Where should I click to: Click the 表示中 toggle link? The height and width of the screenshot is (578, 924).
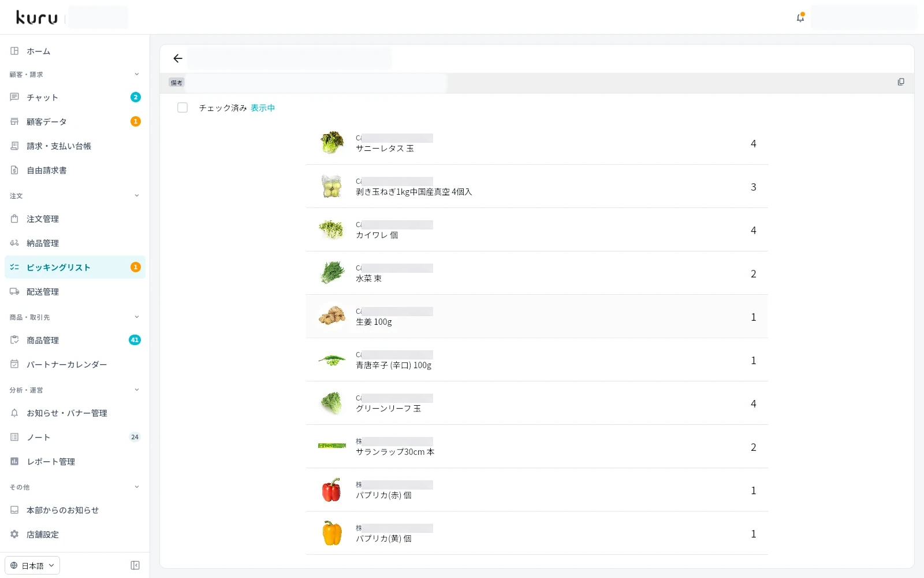pyautogui.click(x=263, y=108)
